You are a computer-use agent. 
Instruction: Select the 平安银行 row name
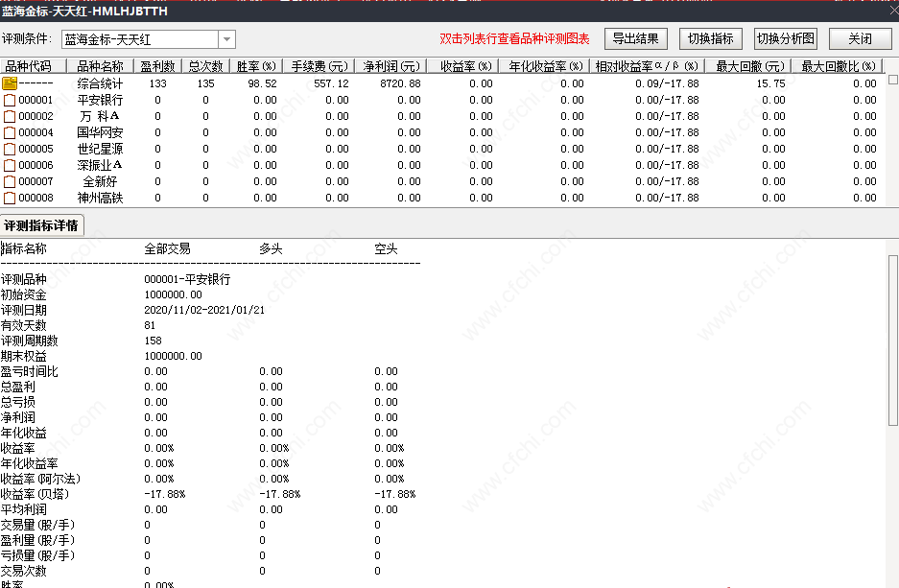(101, 101)
